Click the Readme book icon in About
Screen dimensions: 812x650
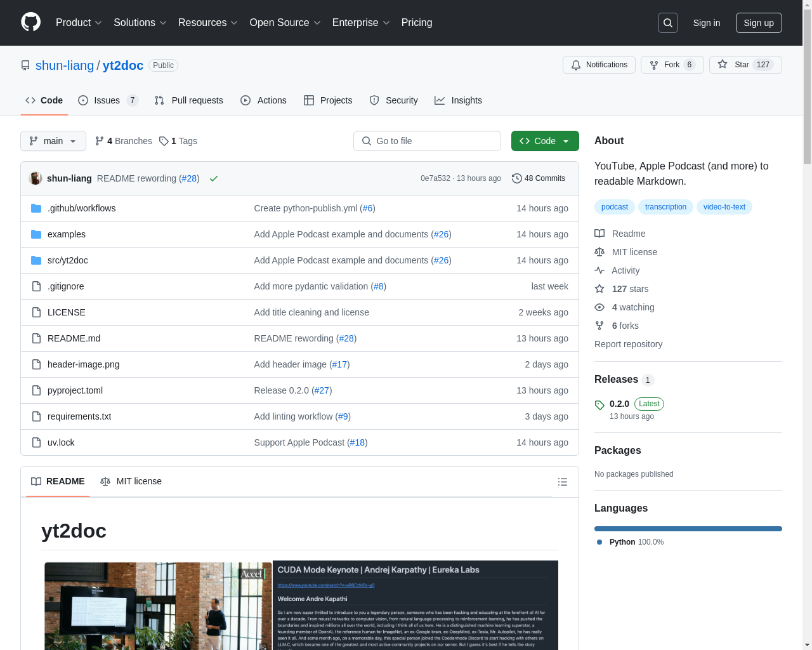(599, 234)
